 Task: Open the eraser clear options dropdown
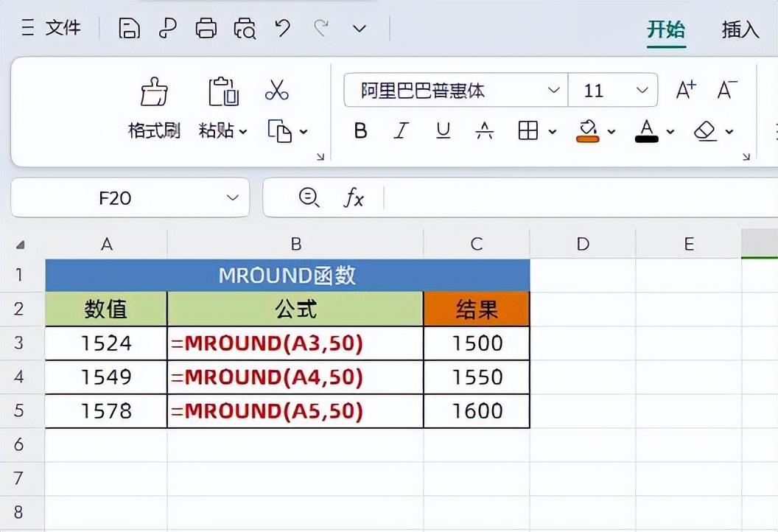pyautogui.click(x=729, y=131)
